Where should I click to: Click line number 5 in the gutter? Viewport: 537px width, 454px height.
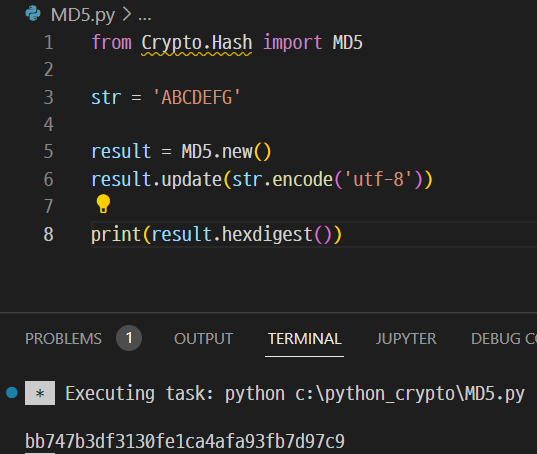click(49, 151)
